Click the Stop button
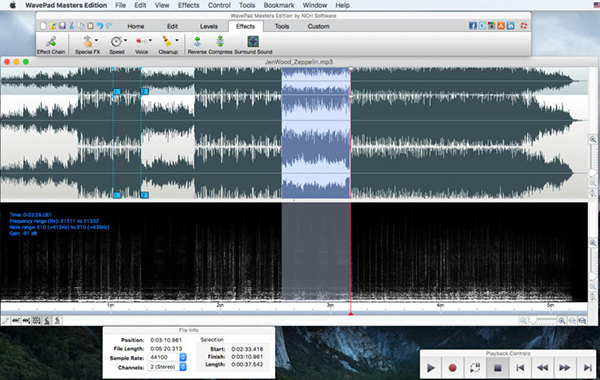 497,367
